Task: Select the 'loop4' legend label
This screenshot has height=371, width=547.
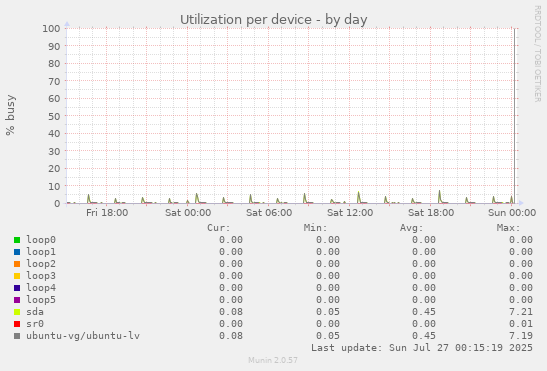Action: tap(41, 288)
